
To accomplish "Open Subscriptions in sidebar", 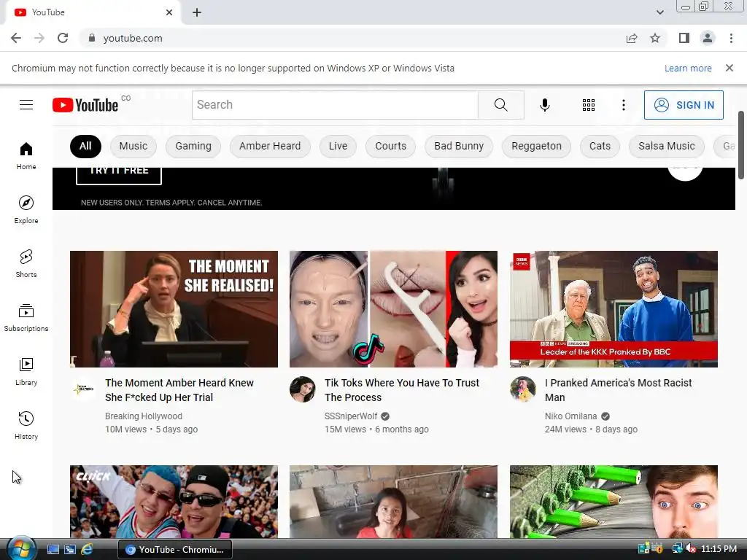I will 26,318.
